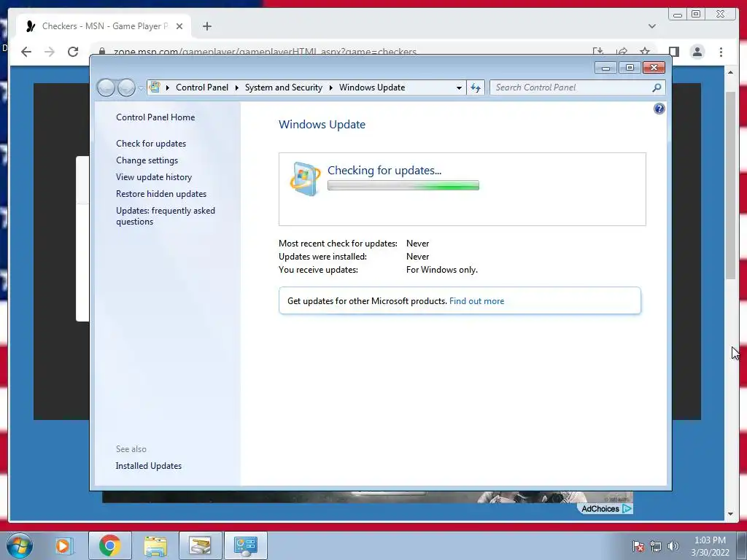
Task: Click the Find out more link
Action: [x=476, y=301]
